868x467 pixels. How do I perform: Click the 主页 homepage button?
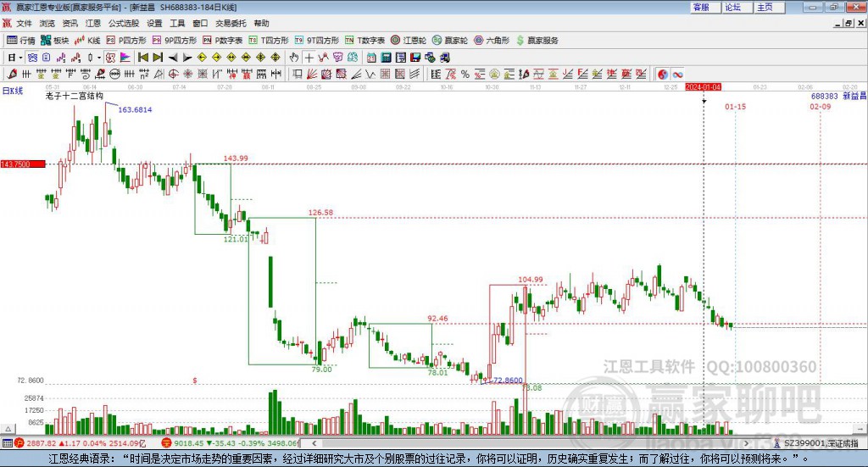(x=770, y=7)
